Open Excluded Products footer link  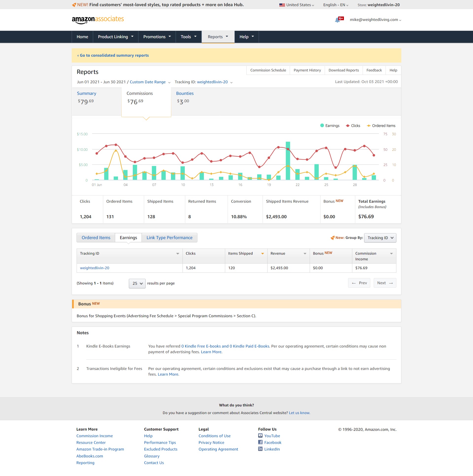pos(161,449)
